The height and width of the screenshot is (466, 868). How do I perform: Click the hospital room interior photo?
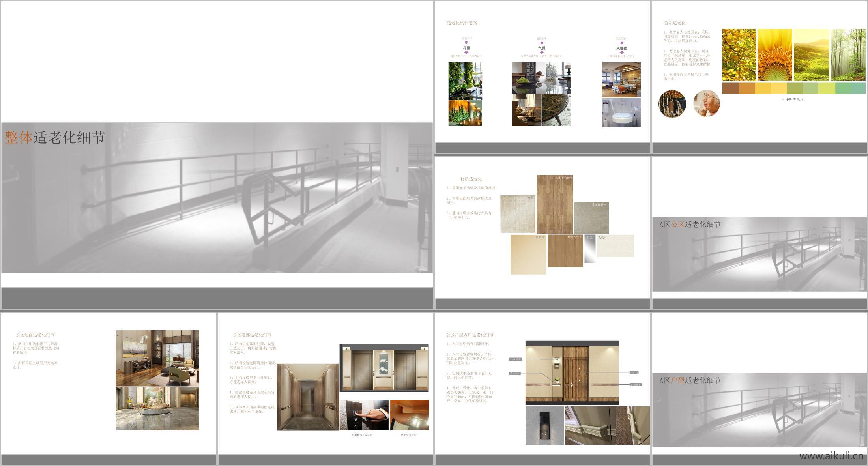621,80
